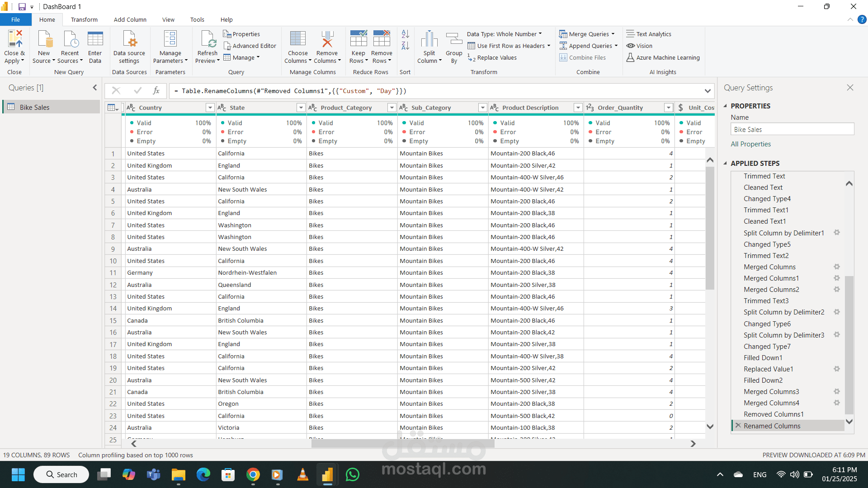Screen dimensions: 868x488
Task: Collapse the APPLIED STEPS section
Action: (726, 163)
